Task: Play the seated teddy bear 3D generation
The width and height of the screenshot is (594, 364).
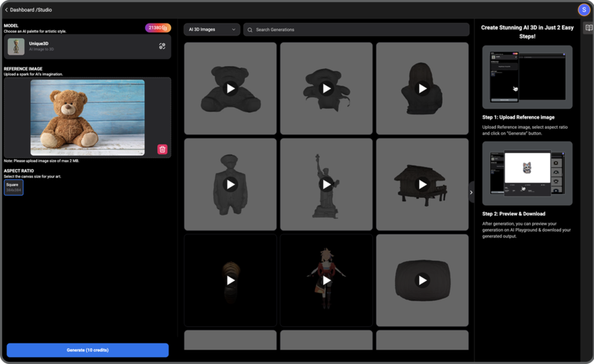Action: (230, 88)
